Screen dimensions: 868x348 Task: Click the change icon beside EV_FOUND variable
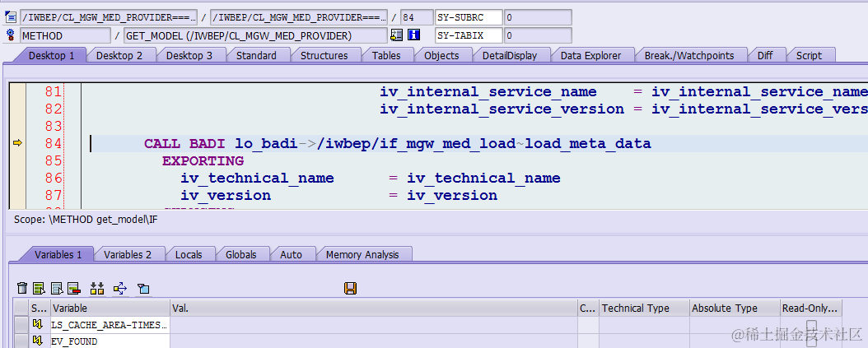38,341
